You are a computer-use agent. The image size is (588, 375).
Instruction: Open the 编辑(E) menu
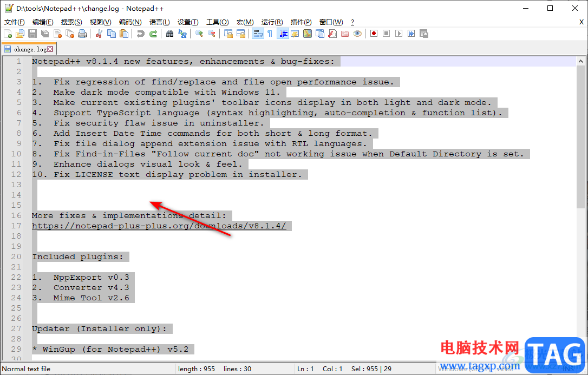pos(43,22)
